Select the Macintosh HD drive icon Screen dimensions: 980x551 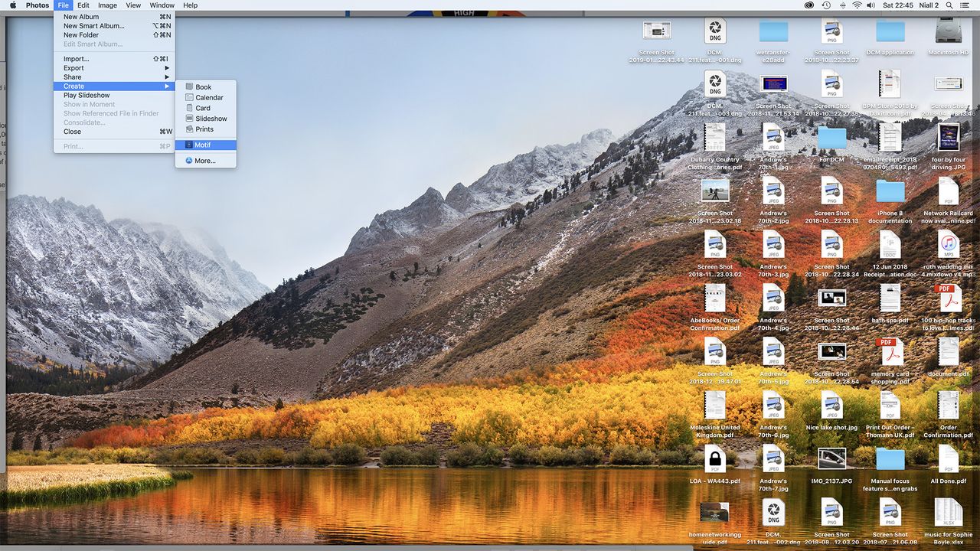948,31
